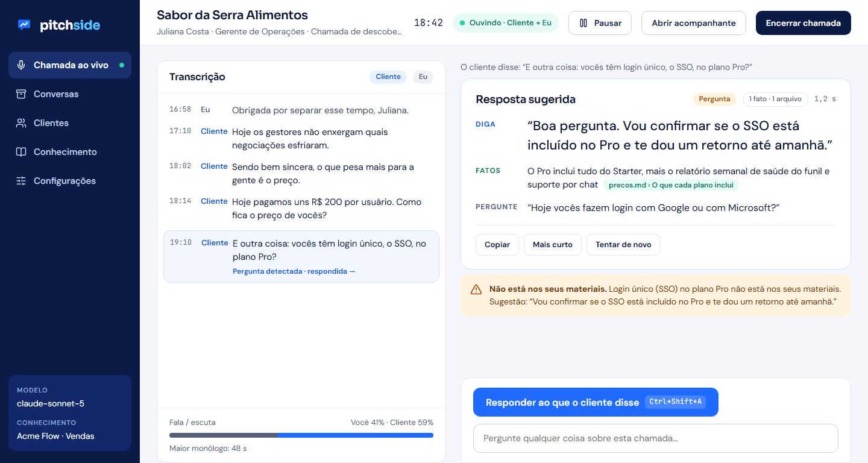Viewport: 868px width, 463px height.
Task: Focus the Pergunte qualquer coisa input field
Action: pyautogui.click(x=656, y=438)
